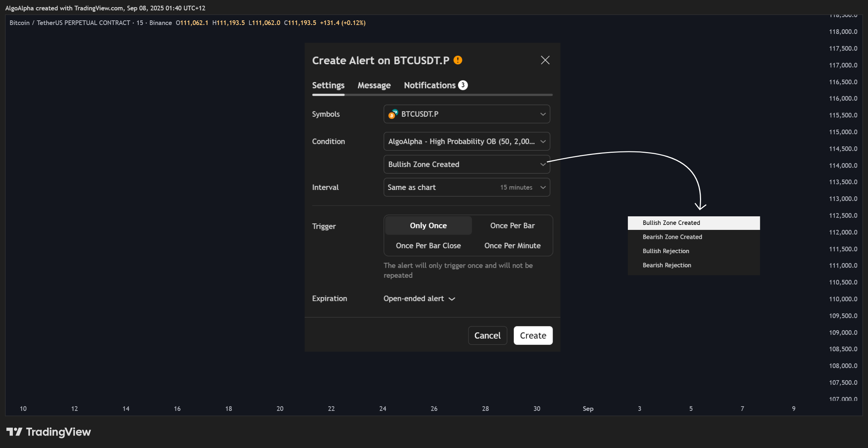Screen dimensions: 868x448
Task: Click the Cancel button
Action: point(487,335)
